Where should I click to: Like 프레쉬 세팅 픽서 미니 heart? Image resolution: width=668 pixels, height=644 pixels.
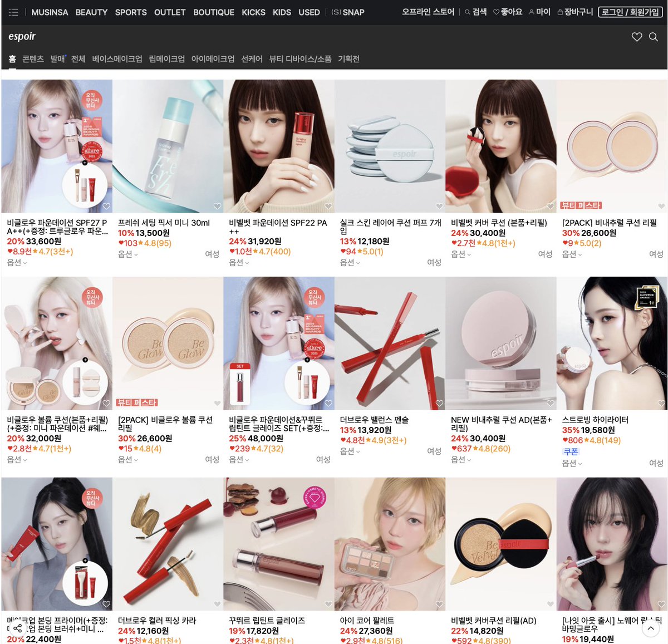pyautogui.click(x=217, y=207)
